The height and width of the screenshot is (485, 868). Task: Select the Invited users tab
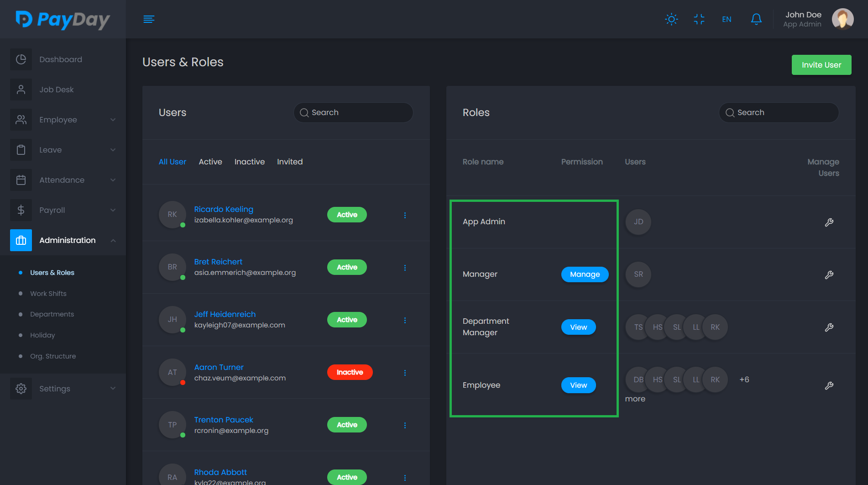(x=289, y=162)
